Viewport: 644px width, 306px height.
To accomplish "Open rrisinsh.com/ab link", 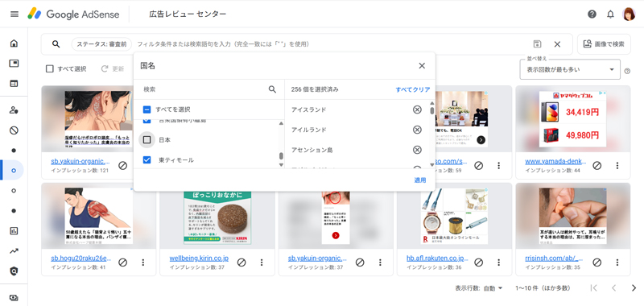I will pyautogui.click(x=554, y=258).
